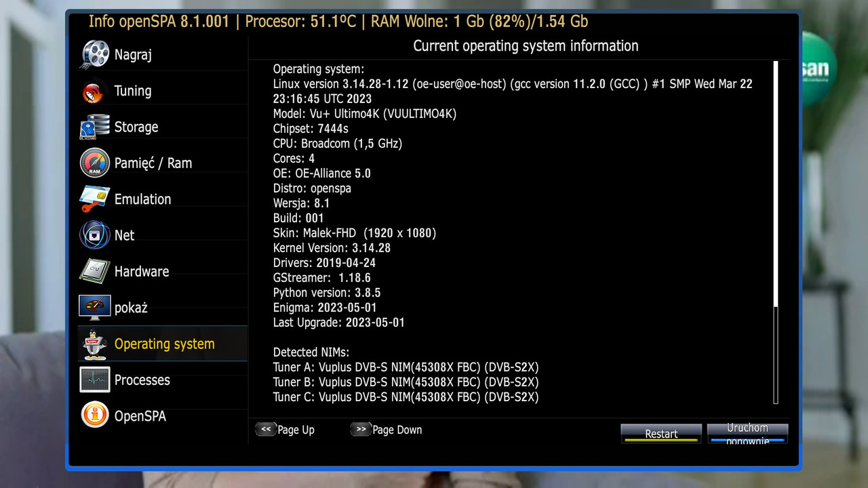Screen dimensions: 868x488
Task: Click the info panel vertical scrollbar
Action: tap(776, 232)
